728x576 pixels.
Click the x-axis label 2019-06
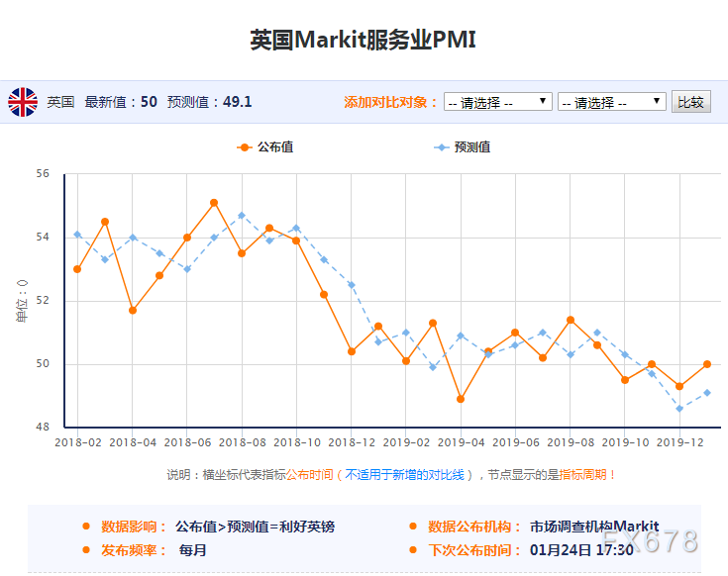[516, 442]
